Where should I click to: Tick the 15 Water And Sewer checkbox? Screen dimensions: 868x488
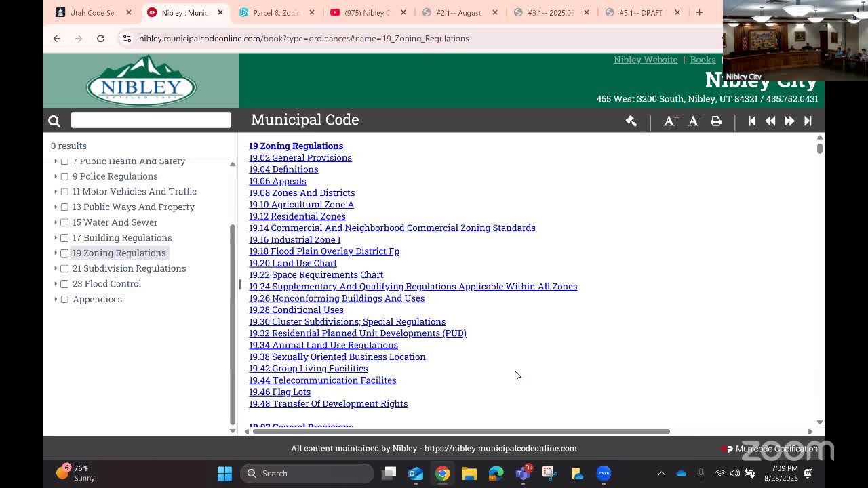pyautogui.click(x=64, y=222)
